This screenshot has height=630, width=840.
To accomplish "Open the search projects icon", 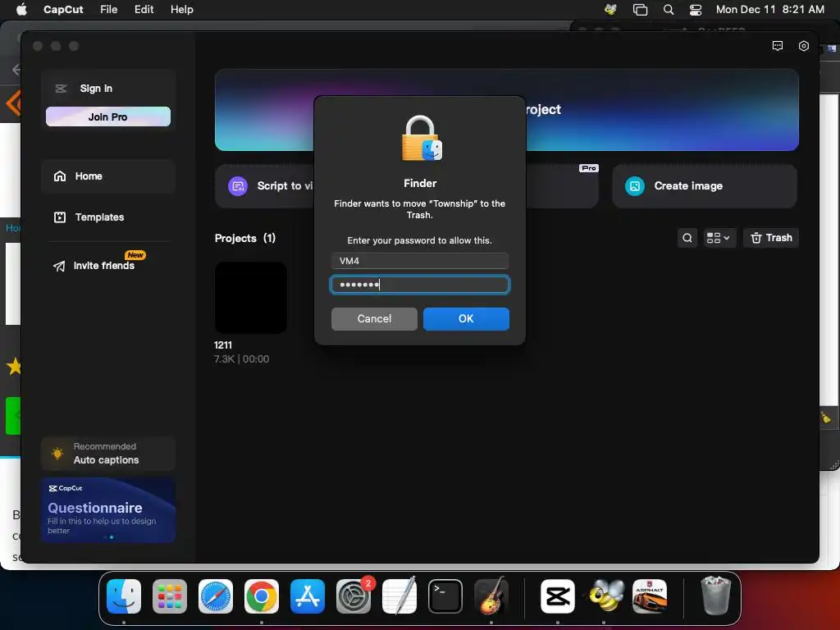I will [687, 238].
